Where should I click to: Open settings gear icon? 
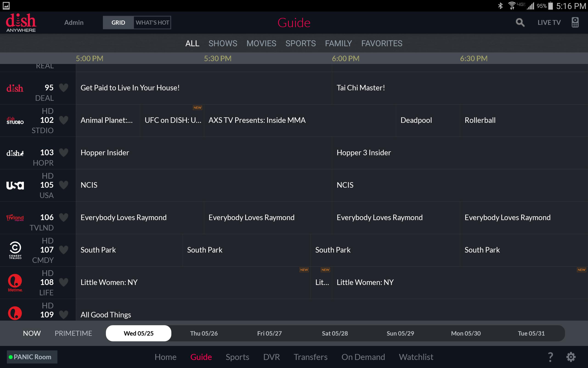click(571, 357)
